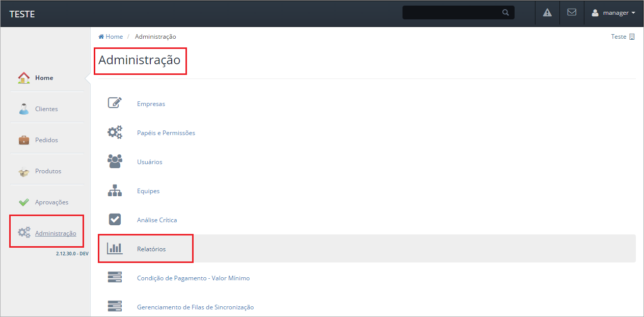Screen dimensions: 644x317
Task: Click the Administração gears icon in sidebar
Action: tap(24, 232)
